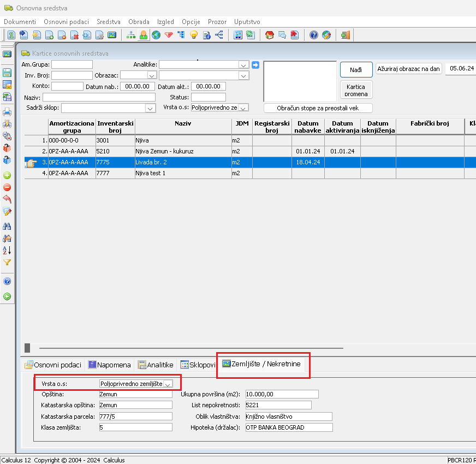Image resolution: width=476 pixels, height=464 pixels.
Task: Click the red minus delete-record icon
Action: click(x=7, y=187)
